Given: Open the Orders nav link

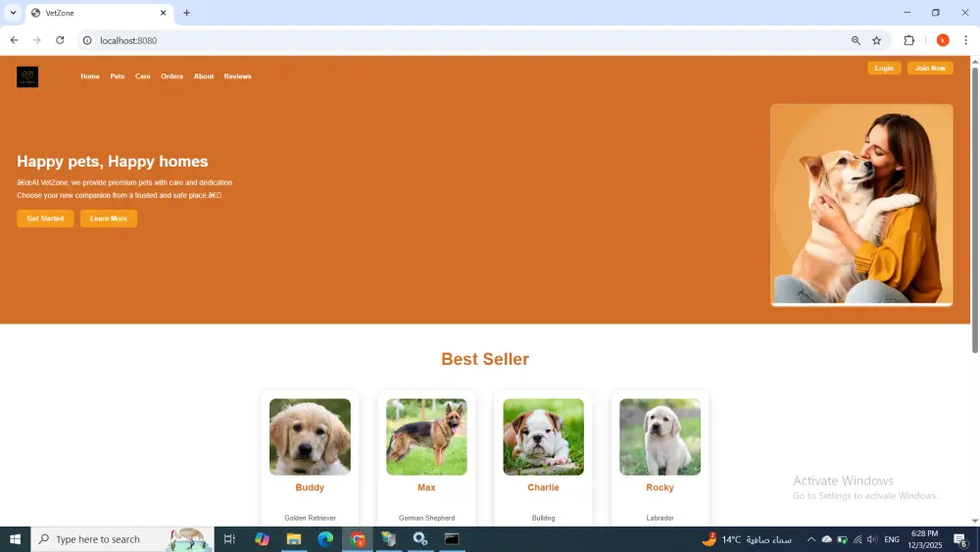Looking at the screenshot, I should point(171,76).
